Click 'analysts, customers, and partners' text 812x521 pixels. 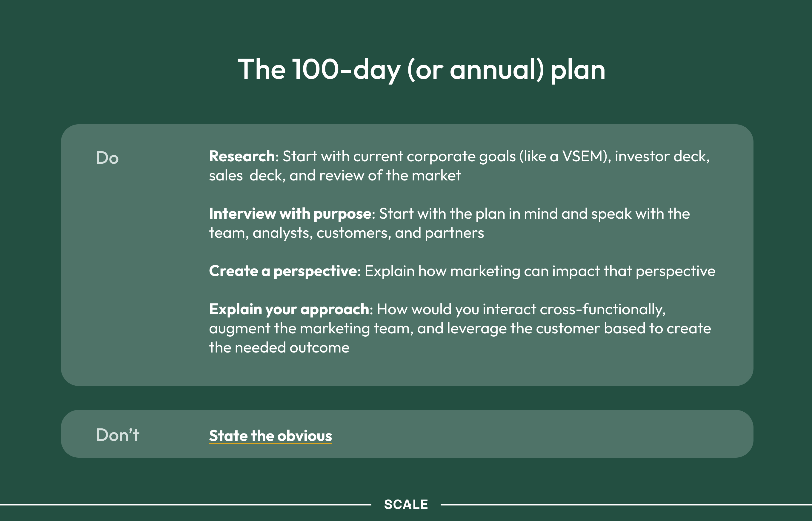tap(368, 233)
